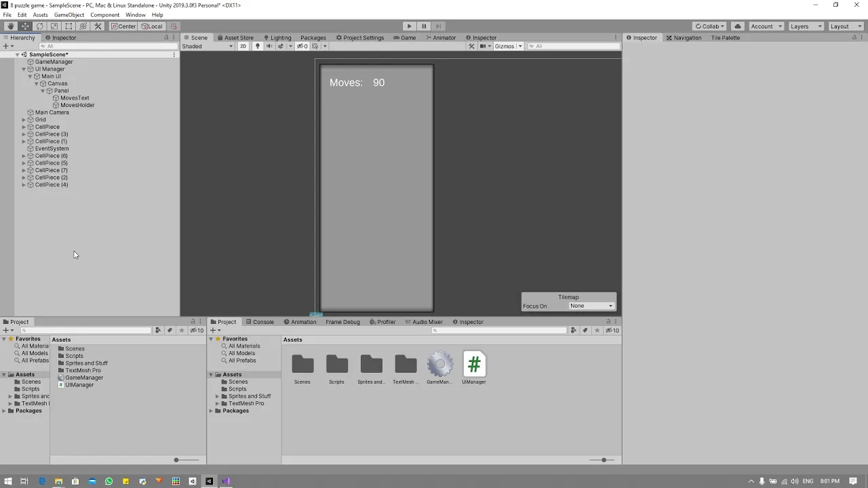This screenshot has width=868, height=488.
Task: Select the Rect tool
Action: 68,26
